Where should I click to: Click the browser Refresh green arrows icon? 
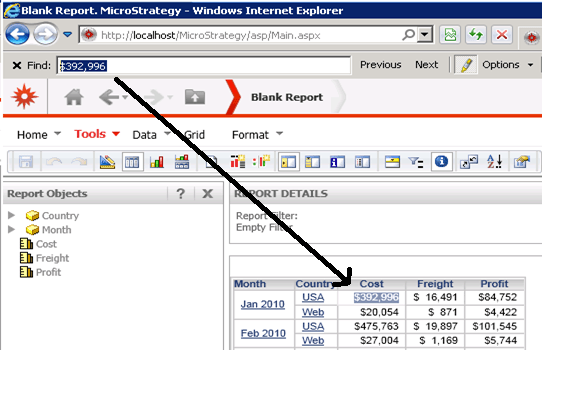pos(476,35)
